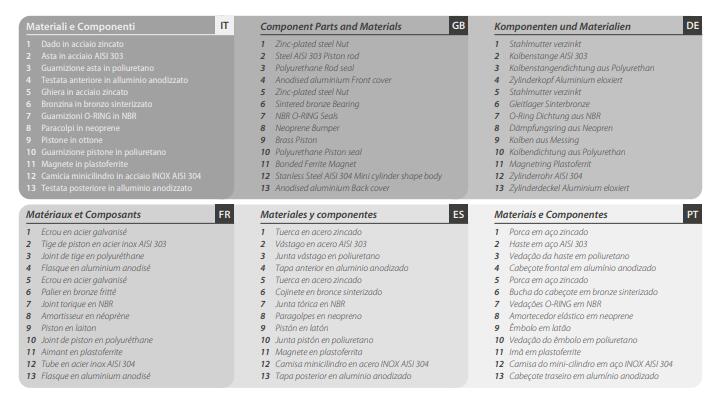Click the IT language badge
This screenshot has height=396, width=724.
pyautogui.click(x=224, y=25)
